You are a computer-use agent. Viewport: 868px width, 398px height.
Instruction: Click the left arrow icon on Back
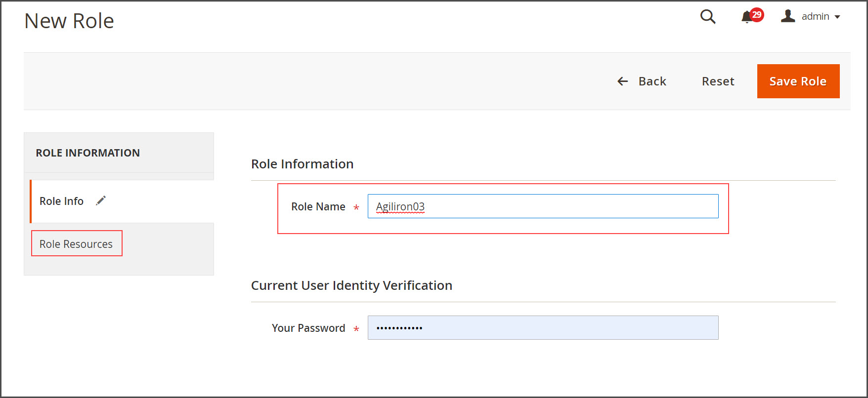[623, 81]
